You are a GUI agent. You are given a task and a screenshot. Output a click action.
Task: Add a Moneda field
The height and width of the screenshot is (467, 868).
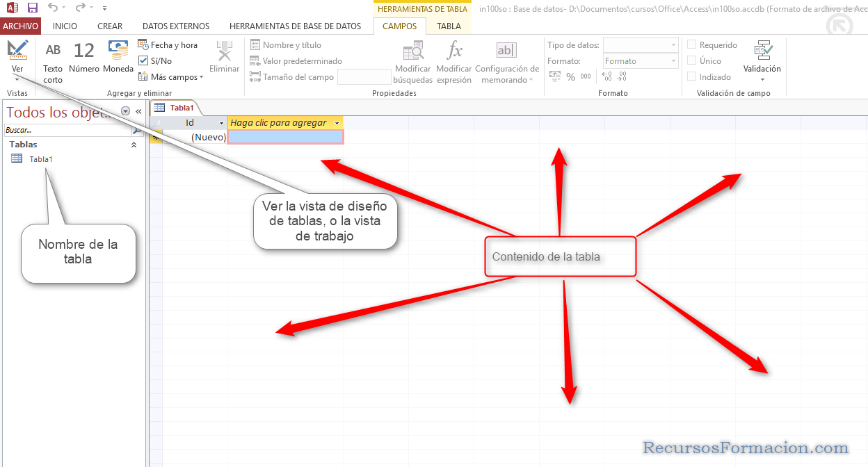pyautogui.click(x=118, y=59)
